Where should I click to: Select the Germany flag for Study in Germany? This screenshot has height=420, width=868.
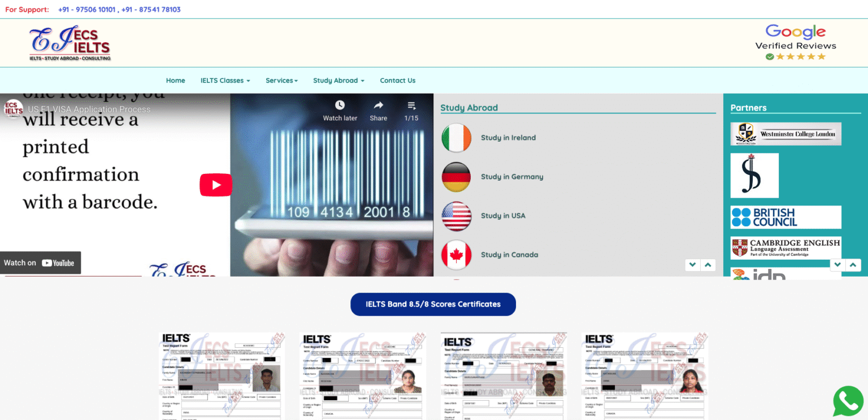click(456, 177)
